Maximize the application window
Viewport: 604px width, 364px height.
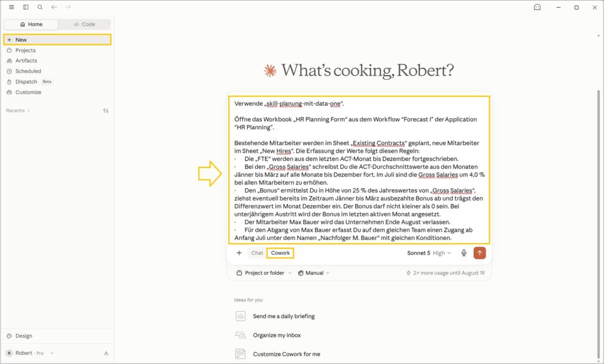pos(576,7)
